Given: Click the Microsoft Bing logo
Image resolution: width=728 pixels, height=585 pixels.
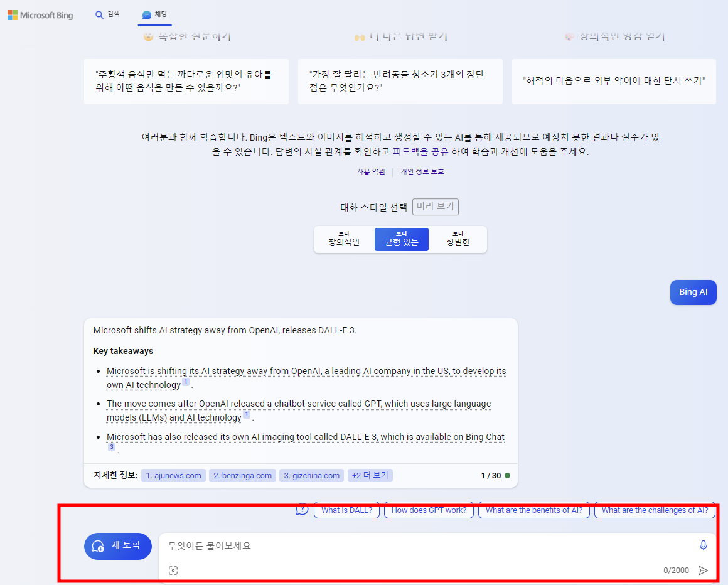Looking at the screenshot, I should [x=40, y=15].
